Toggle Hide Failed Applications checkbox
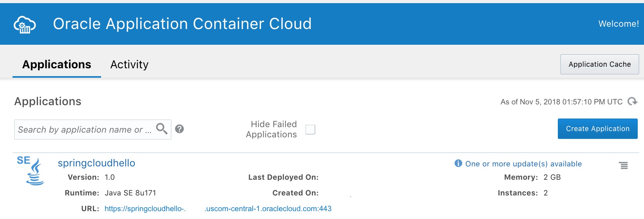This screenshot has width=644, height=219. pyautogui.click(x=310, y=130)
